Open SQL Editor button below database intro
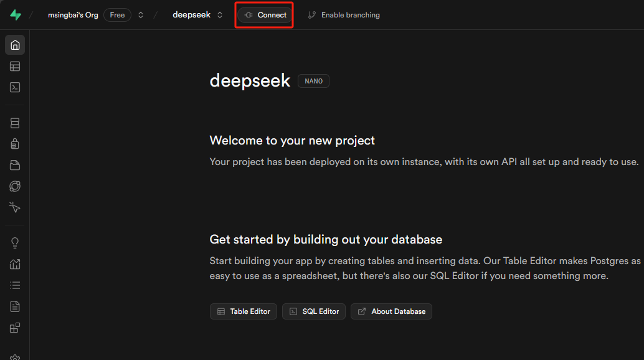This screenshot has height=360, width=644. [x=314, y=311]
